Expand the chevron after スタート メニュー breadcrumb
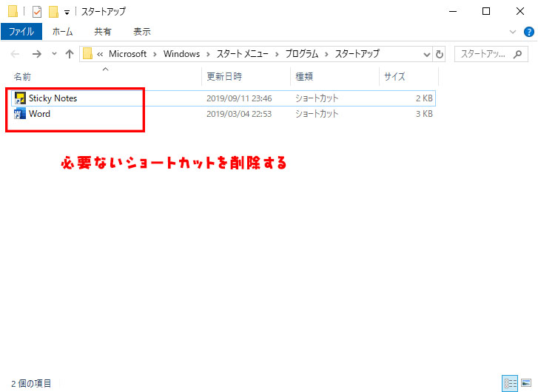 [277, 54]
